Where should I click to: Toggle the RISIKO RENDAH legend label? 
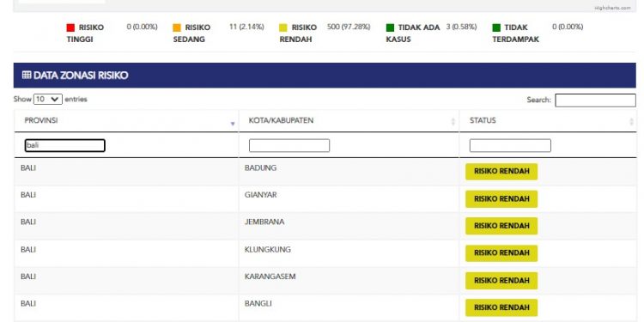pyautogui.click(x=298, y=33)
